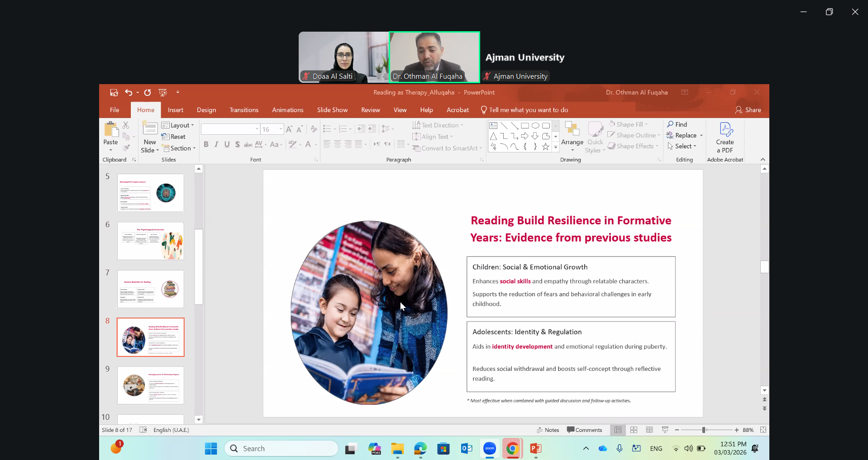Toggle Bold formatting
868x460 pixels.
pos(206,144)
